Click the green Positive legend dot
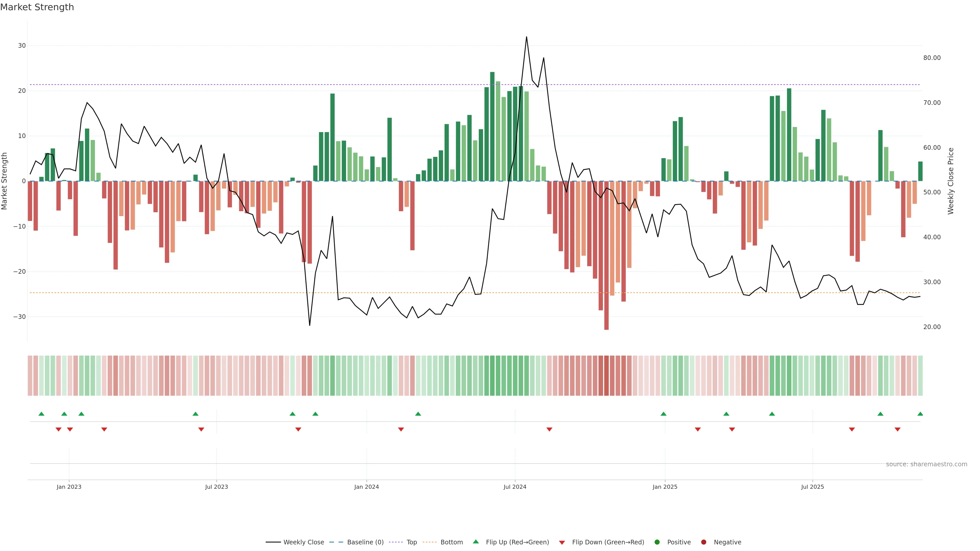 point(657,542)
